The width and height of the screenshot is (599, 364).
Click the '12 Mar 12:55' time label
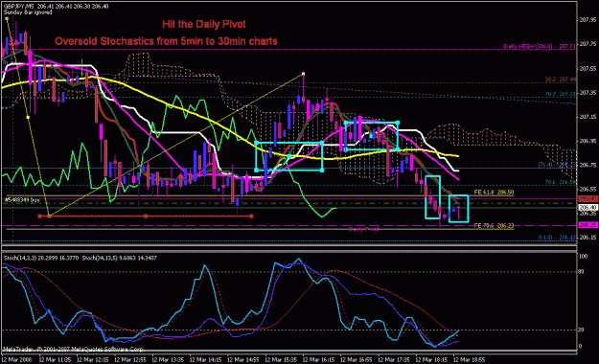130,360
